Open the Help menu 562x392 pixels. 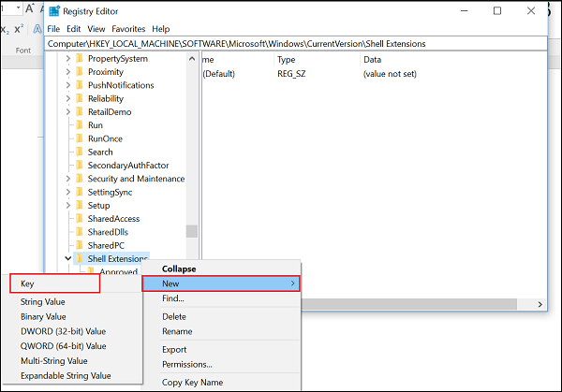160,29
